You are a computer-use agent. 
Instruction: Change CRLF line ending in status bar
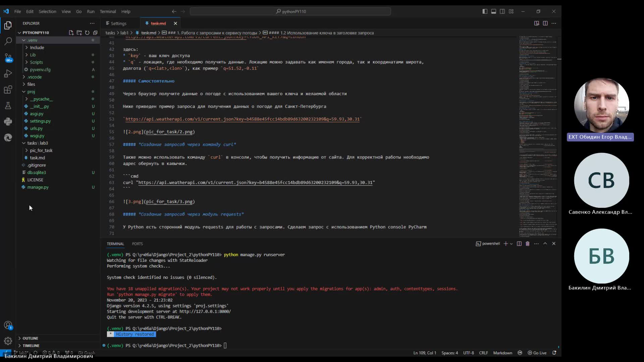point(483,353)
